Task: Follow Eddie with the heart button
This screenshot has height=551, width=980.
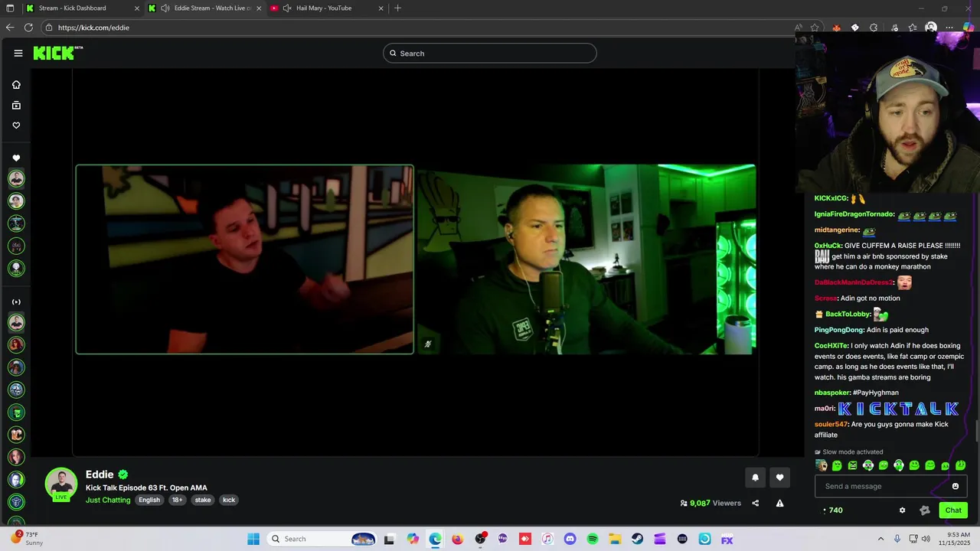Action: [779, 478]
